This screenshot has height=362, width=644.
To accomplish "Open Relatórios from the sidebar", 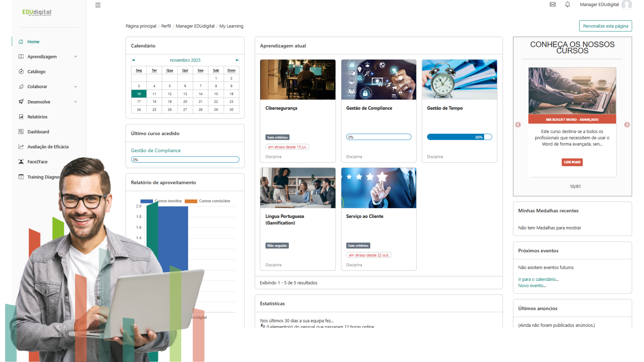I will pos(37,117).
